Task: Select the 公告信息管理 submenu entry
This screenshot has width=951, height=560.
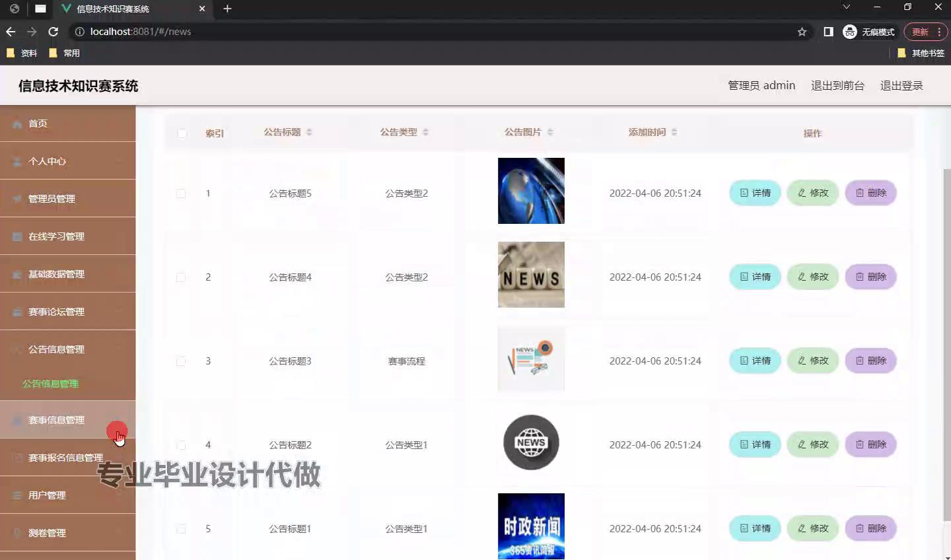Action: [51, 384]
